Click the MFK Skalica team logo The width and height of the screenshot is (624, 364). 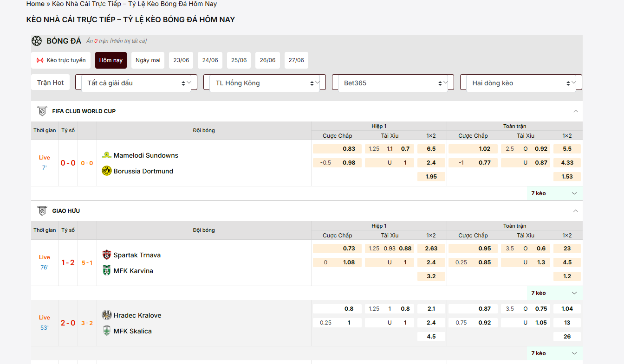pos(107,331)
